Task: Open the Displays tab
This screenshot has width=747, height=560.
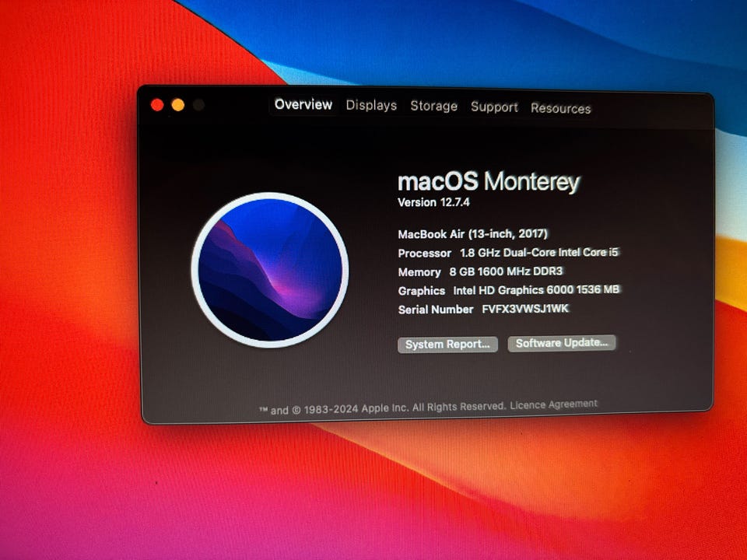Action: pos(371,106)
